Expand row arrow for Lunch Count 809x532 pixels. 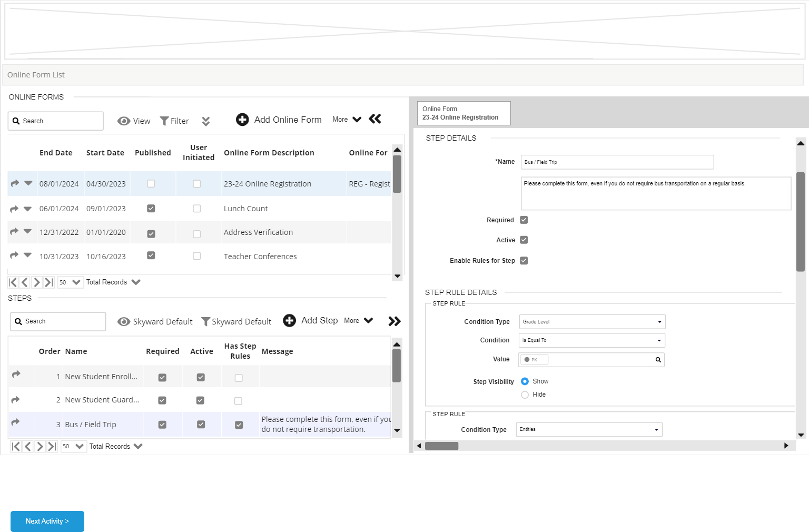[28, 209]
